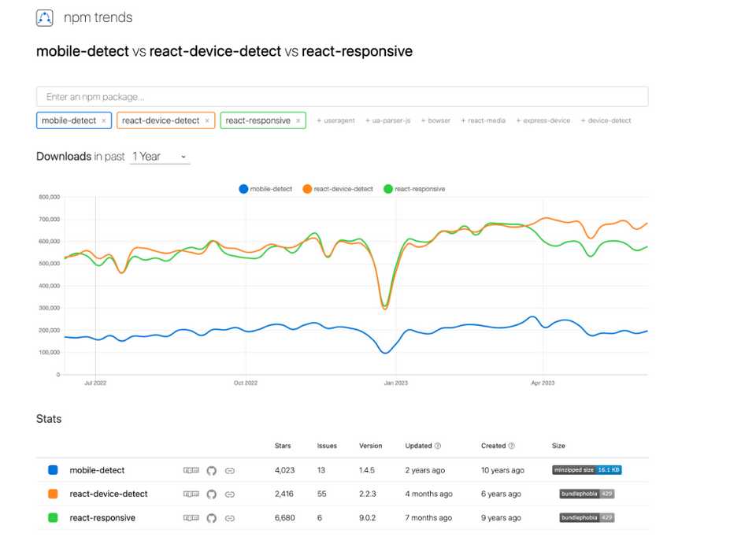Click the '4 months ago' updated cell
This screenshot has height=548, width=756.
click(428, 494)
